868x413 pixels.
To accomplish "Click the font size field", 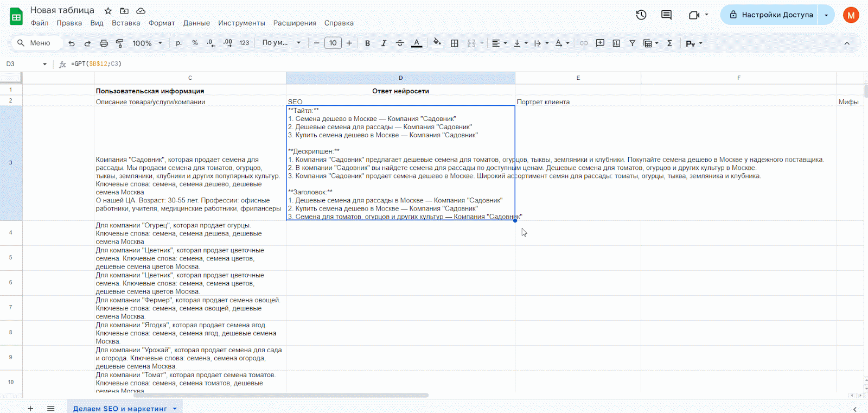I will coord(333,43).
